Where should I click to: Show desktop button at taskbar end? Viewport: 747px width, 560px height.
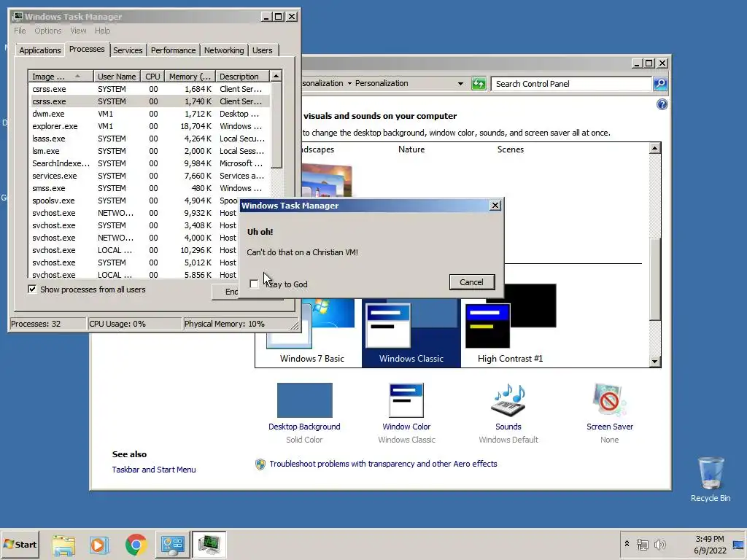point(738,544)
